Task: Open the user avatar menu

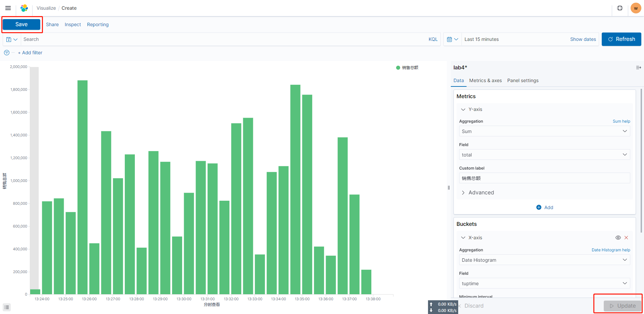Action: (x=636, y=8)
